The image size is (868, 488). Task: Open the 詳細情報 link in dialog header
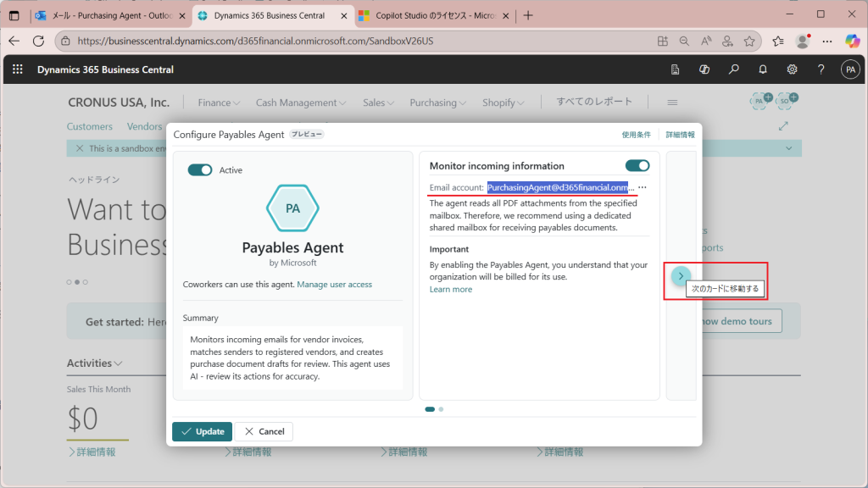pos(681,135)
